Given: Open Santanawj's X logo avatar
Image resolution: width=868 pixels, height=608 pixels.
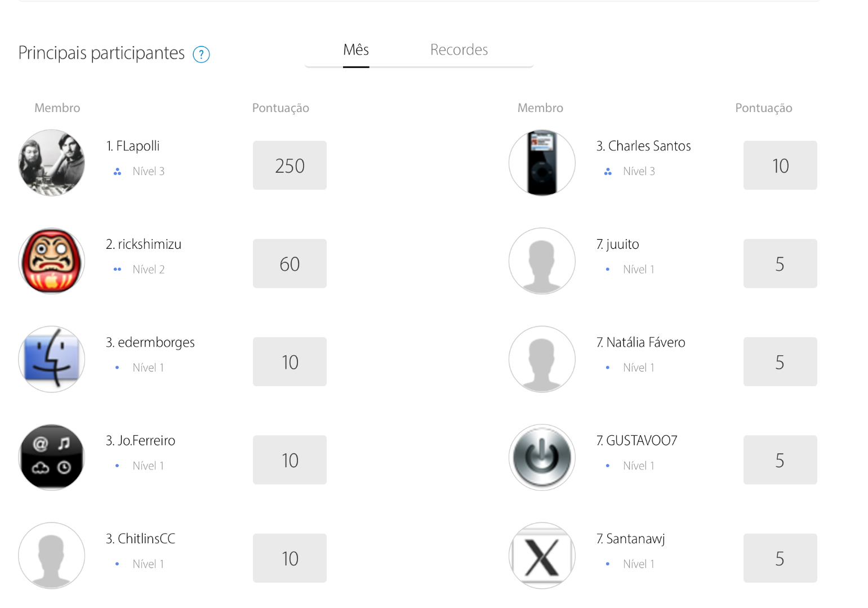Looking at the screenshot, I should pos(542,556).
